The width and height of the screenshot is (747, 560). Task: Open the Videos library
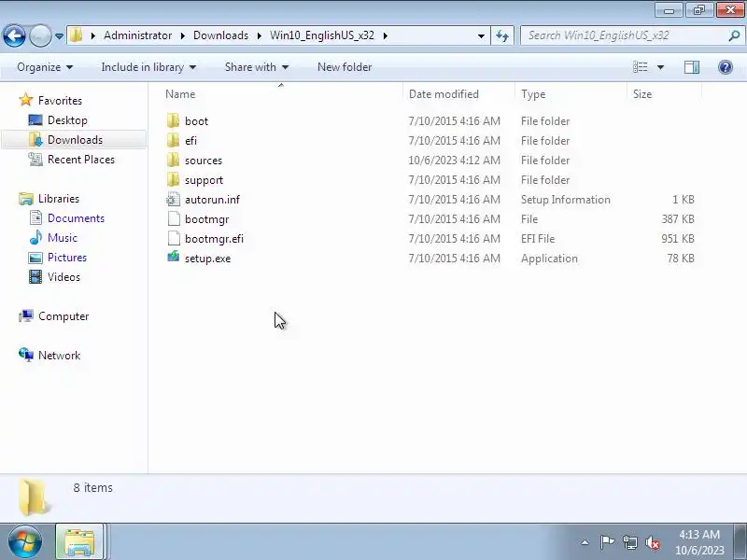[x=63, y=276]
